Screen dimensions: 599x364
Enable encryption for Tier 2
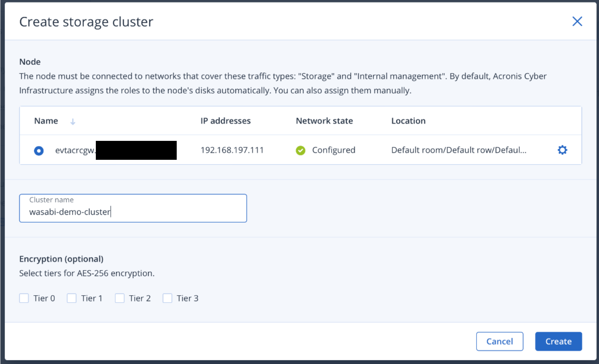point(120,298)
